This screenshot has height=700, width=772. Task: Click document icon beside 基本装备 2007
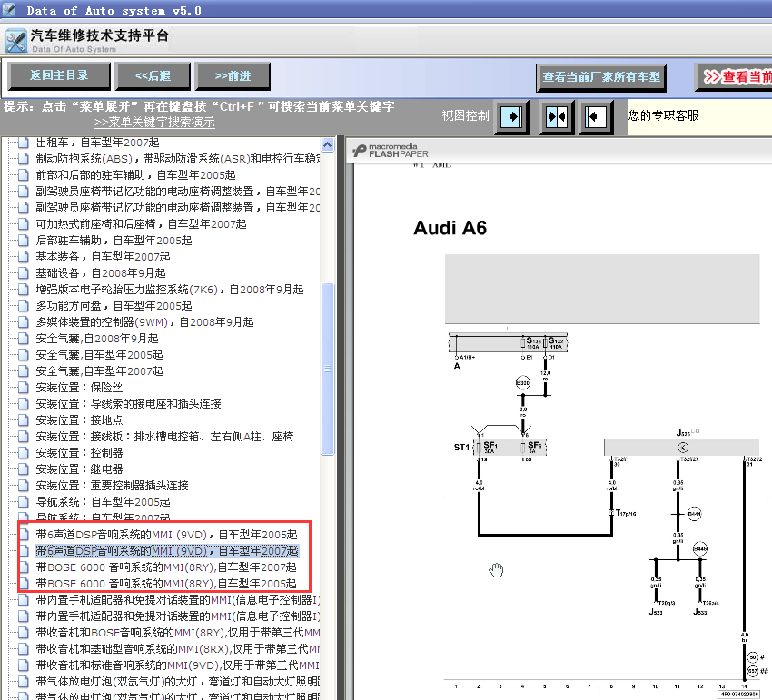pyautogui.click(x=23, y=256)
